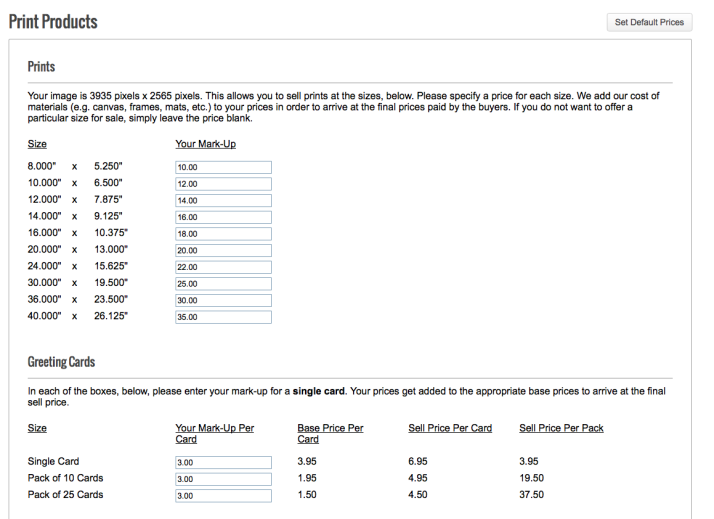714x519 pixels.
Task: Select the Your Mark-Up Per Card header
Action: click(x=214, y=433)
